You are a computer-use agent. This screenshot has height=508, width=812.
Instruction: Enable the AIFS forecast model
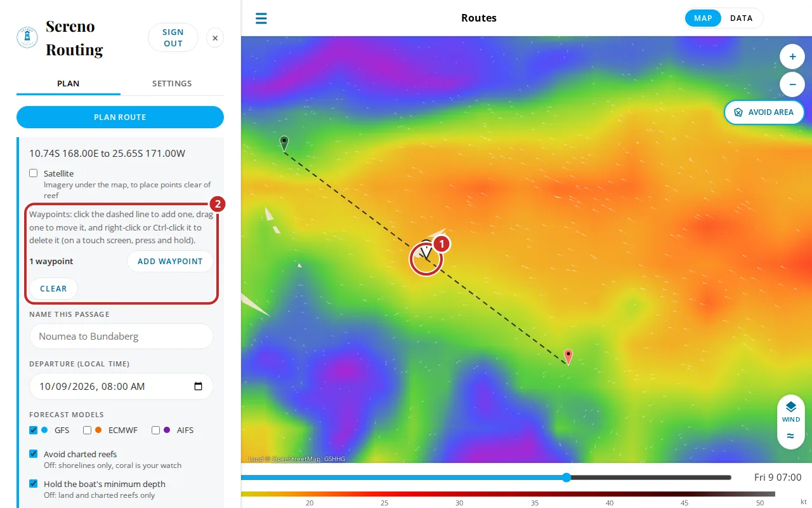click(x=156, y=430)
